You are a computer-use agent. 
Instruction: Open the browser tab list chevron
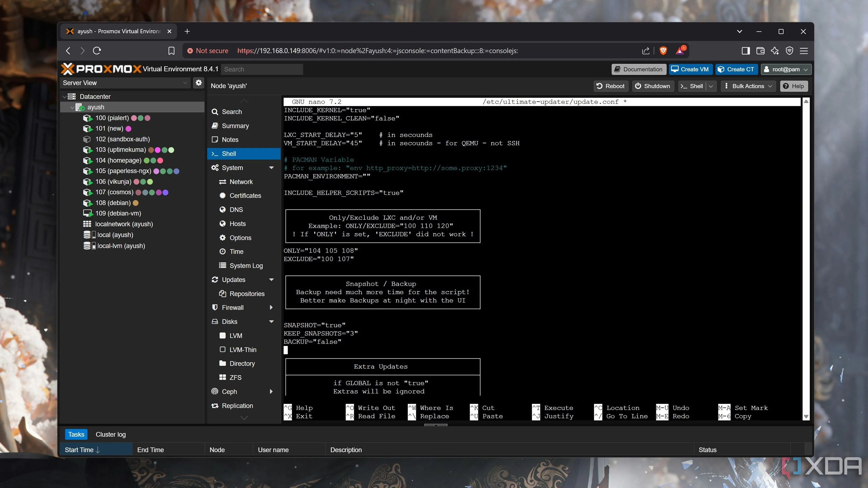(740, 31)
